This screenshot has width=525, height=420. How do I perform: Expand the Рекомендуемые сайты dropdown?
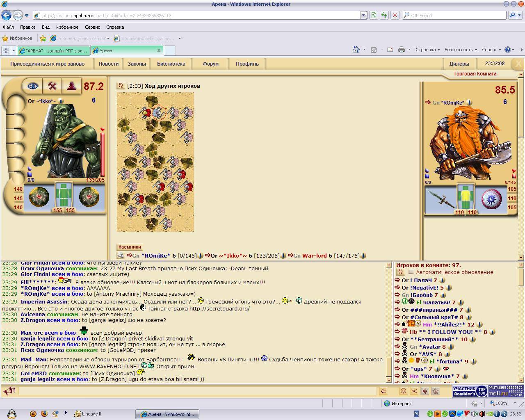point(108,39)
